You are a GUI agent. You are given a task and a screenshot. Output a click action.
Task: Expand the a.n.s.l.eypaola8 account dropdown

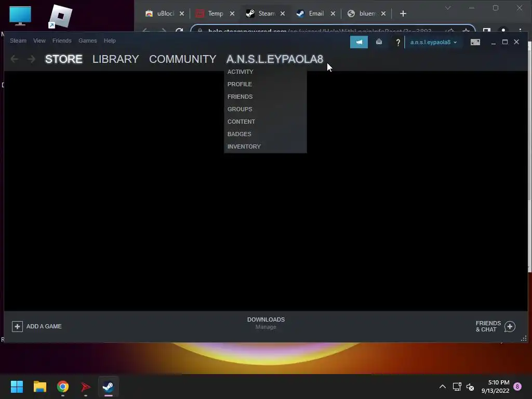coord(433,42)
